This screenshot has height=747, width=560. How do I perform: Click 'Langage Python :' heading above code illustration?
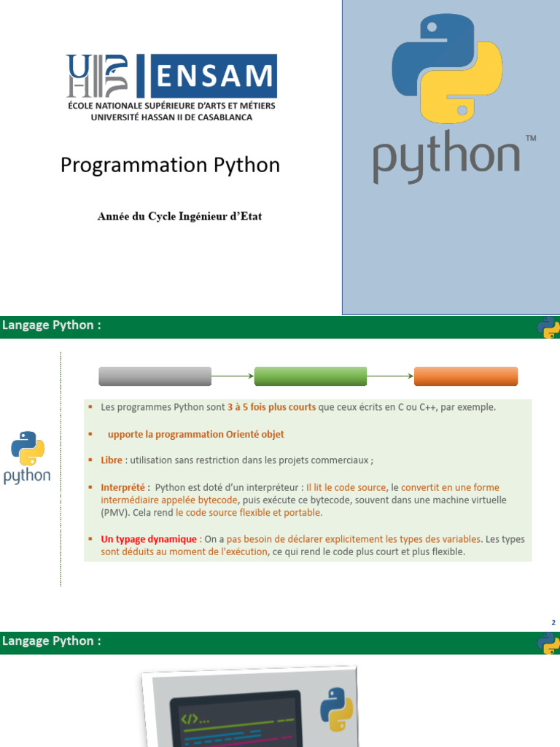click(x=52, y=641)
